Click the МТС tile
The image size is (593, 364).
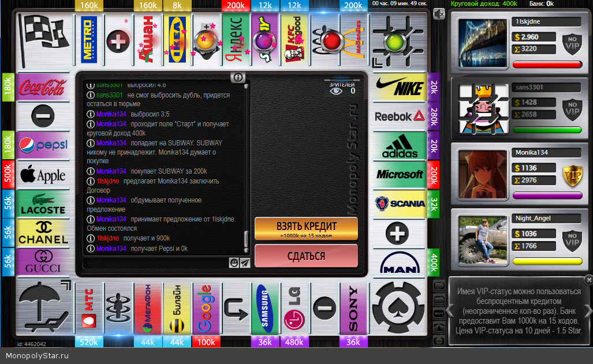pyautogui.click(x=89, y=308)
